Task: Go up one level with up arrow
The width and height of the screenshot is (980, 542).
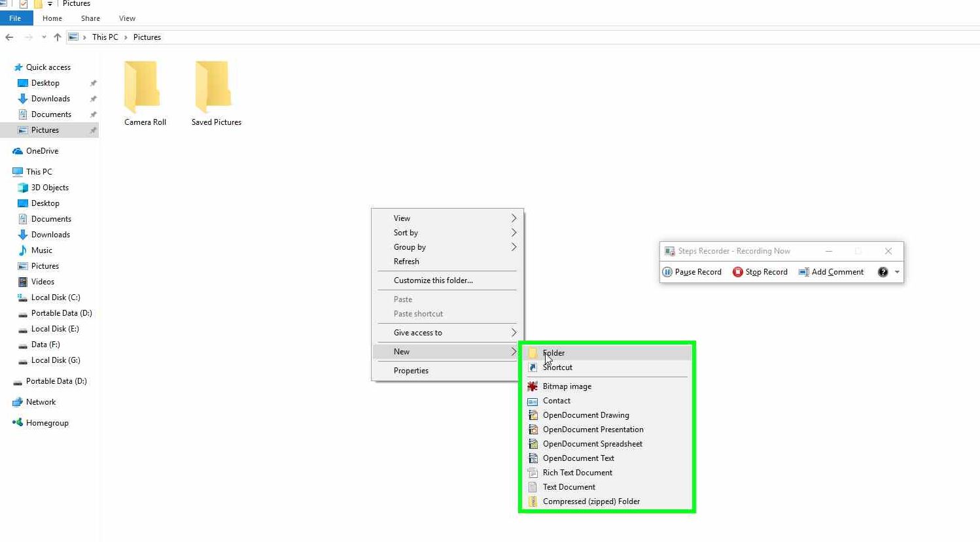Action: click(x=58, y=37)
